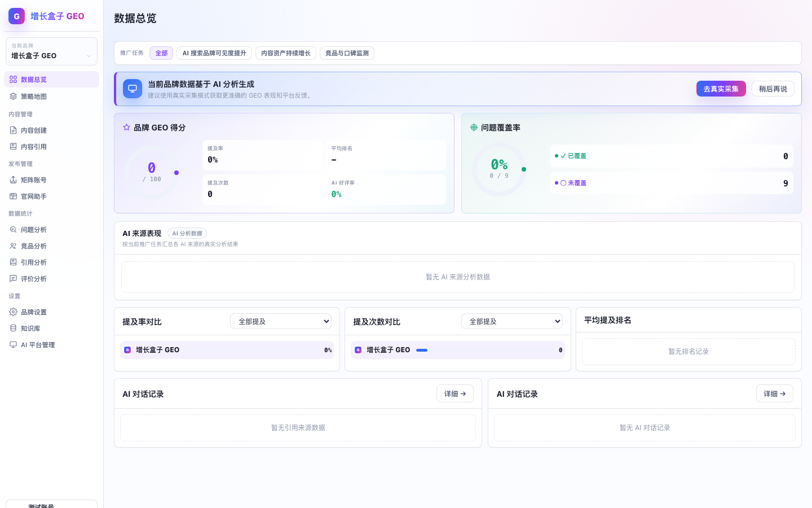Select 内容资产持续增长 filter
This screenshot has width=812, height=508.
pyautogui.click(x=286, y=53)
